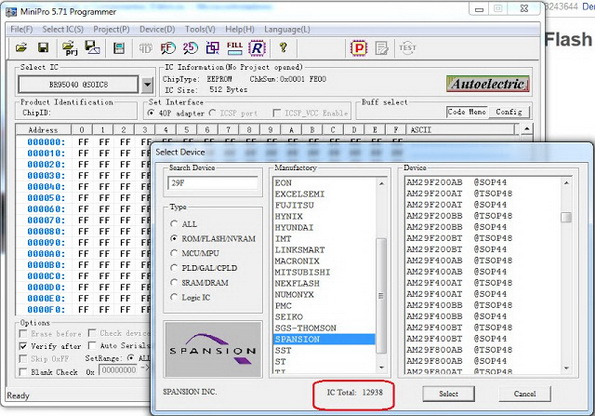595x416 pixels.
Task: Click the FILL buffer toolbar icon
Action: [x=235, y=48]
